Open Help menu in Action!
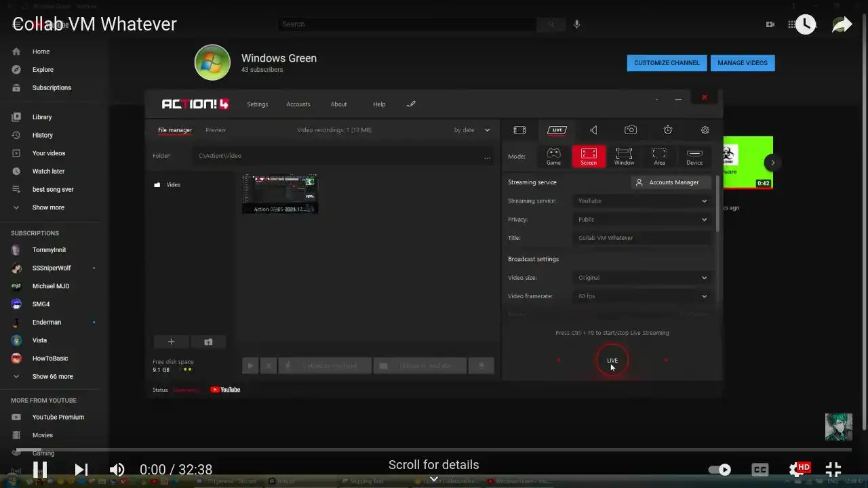The width and height of the screenshot is (868, 488). tap(379, 104)
